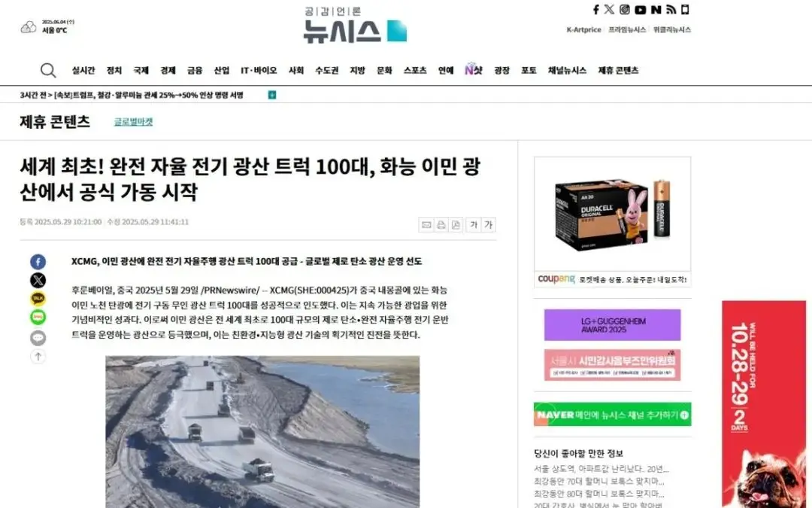Click the Naver 뉴시스 channel add banner
Screen dimensions: 812x508
tap(613, 415)
